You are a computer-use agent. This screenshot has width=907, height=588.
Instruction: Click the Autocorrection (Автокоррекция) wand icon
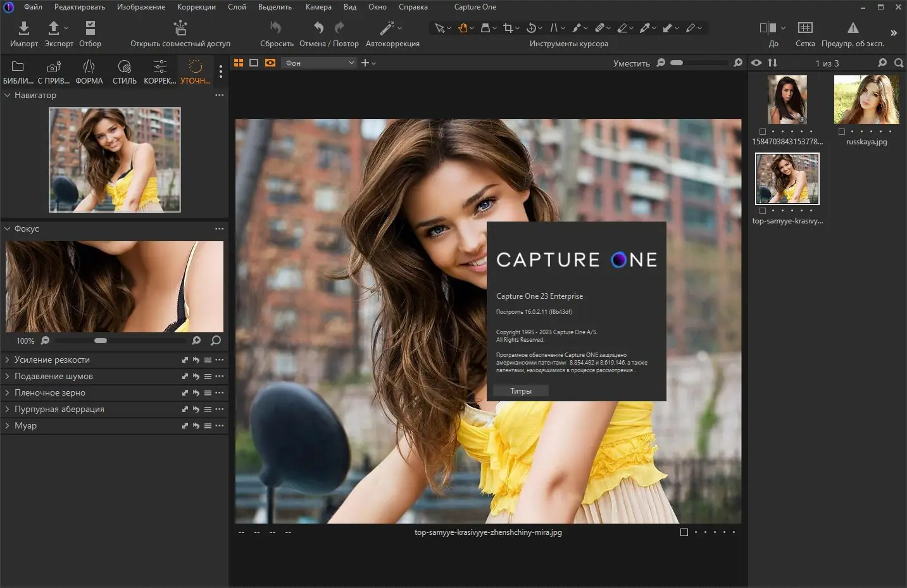point(387,28)
